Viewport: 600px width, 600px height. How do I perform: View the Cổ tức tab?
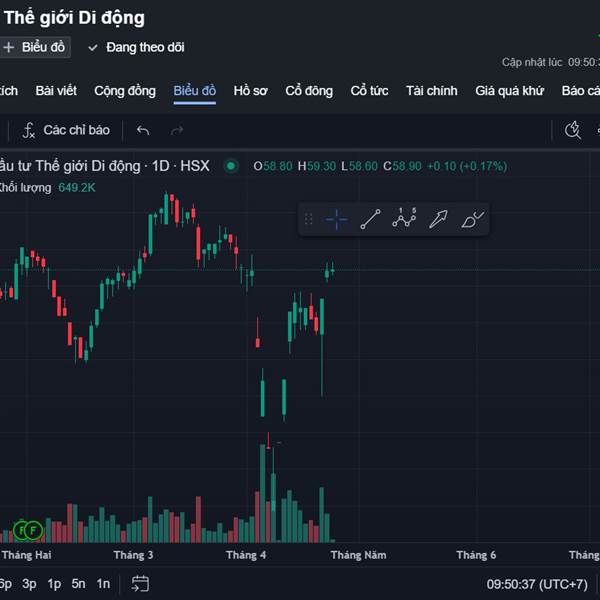point(369,91)
